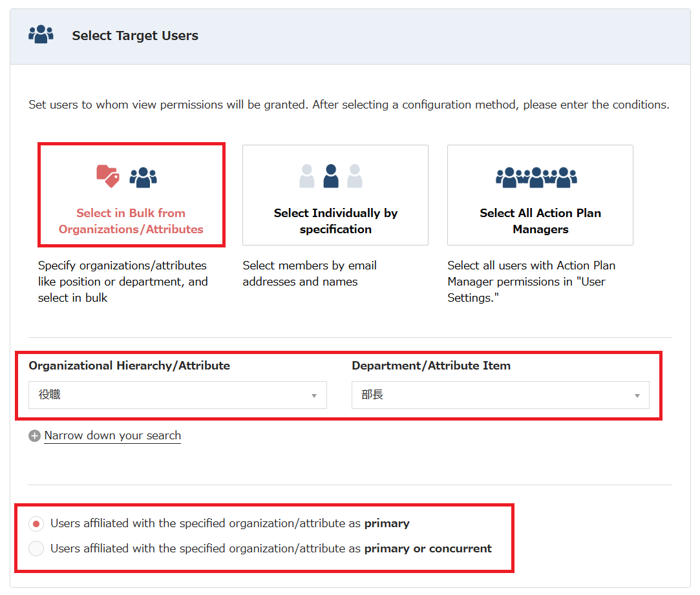Select the 'primary' affiliation radio button
This screenshot has height=595, width=700.
(x=37, y=524)
